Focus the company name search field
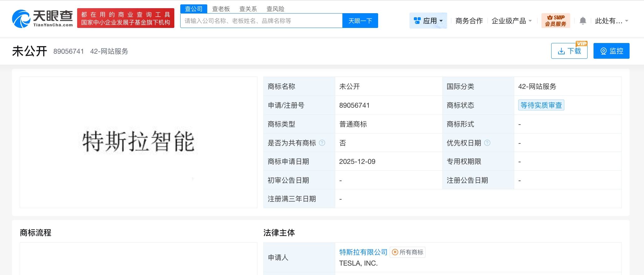 click(261, 21)
